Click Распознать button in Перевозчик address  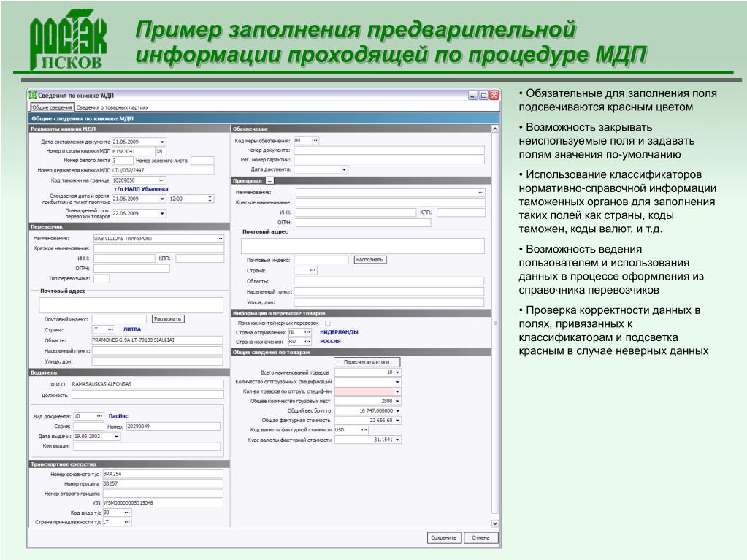tap(168, 318)
